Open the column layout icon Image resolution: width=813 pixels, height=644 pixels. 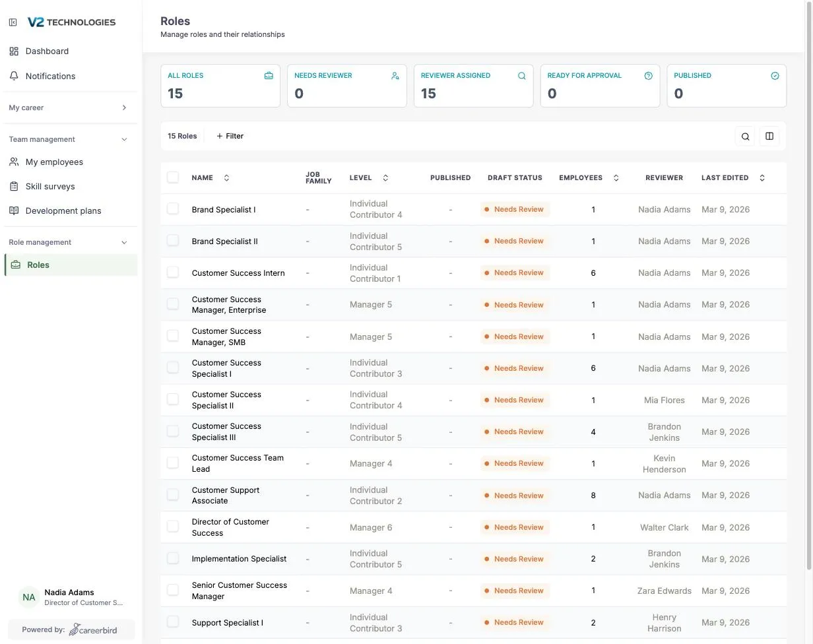pos(769,137)
